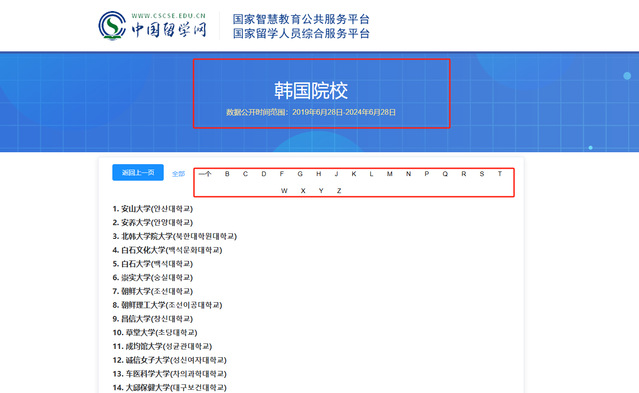Filter schools by letter C
This screenshot has height=393, width=639.
pos(245,174)
